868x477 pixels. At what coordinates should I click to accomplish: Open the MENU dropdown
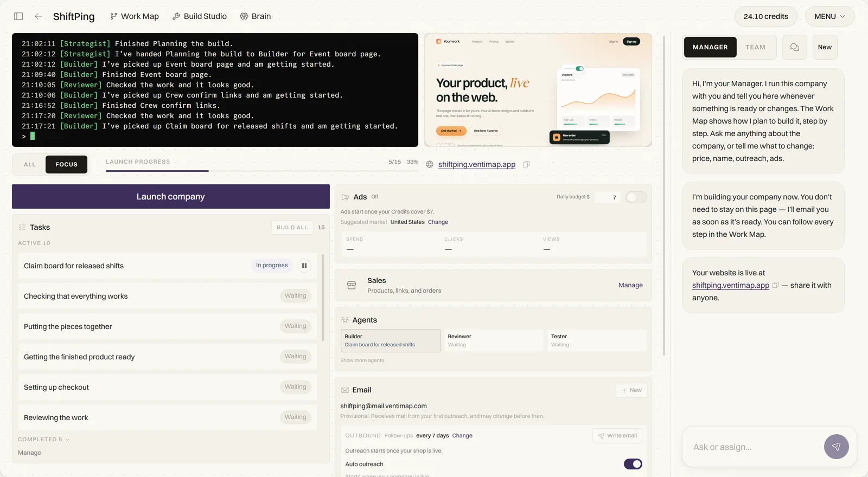[829, 16]
